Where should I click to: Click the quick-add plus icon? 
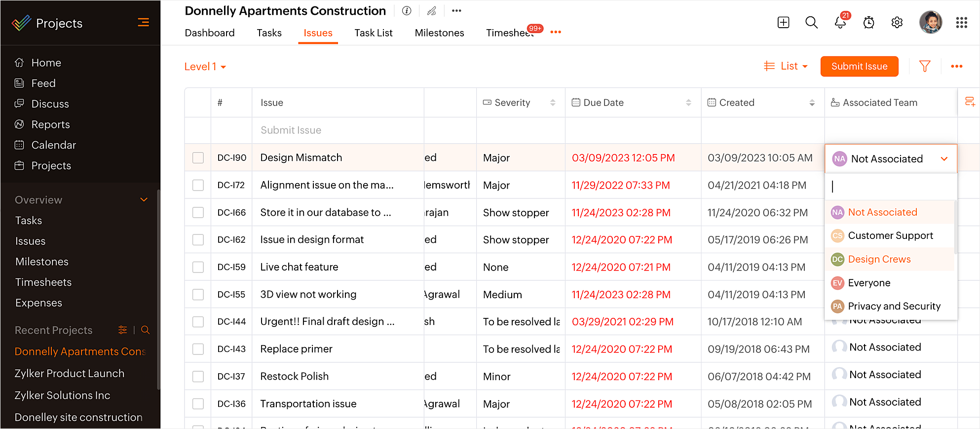(783, 23)
